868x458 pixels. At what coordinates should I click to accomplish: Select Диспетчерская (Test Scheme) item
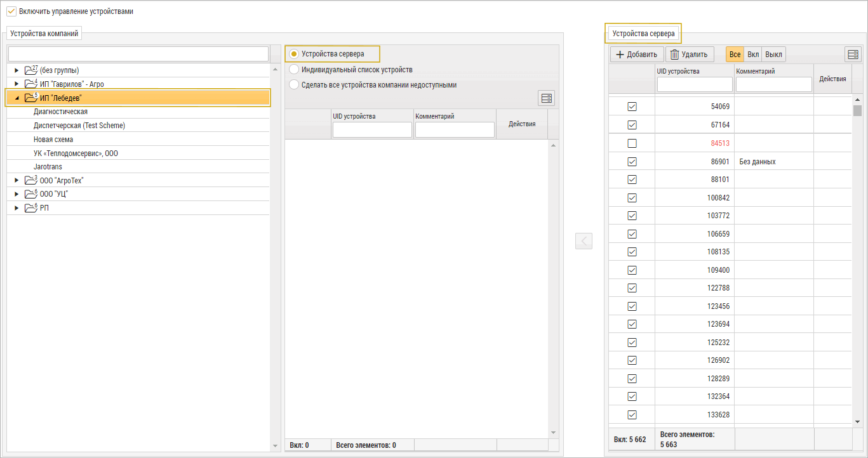coord(79,126)
